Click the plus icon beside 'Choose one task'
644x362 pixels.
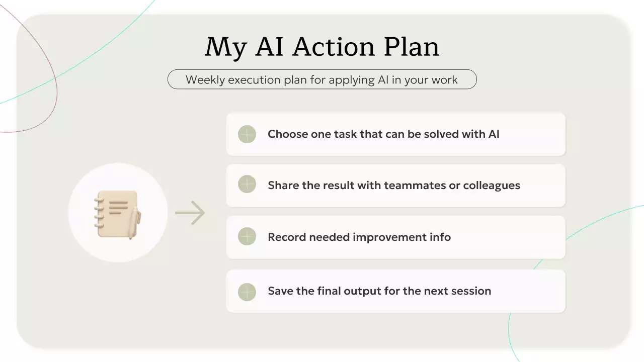tap(247, 134)
